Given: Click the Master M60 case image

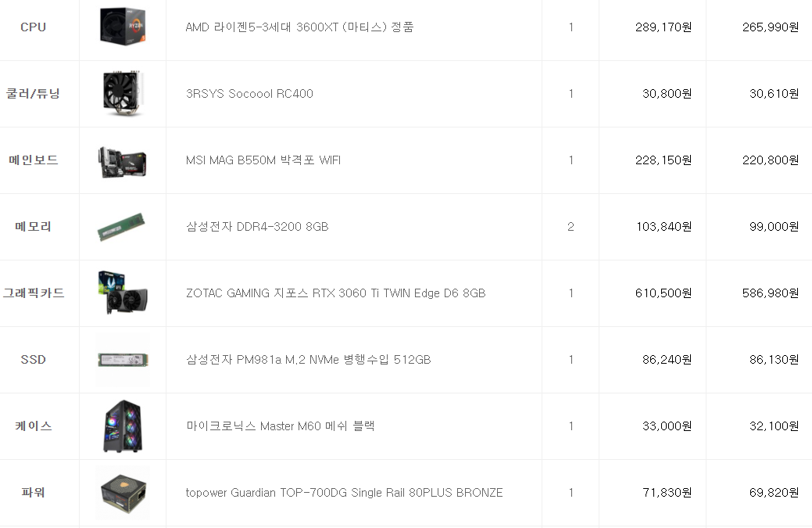Looking at the screenshot, I should [123, 426].
